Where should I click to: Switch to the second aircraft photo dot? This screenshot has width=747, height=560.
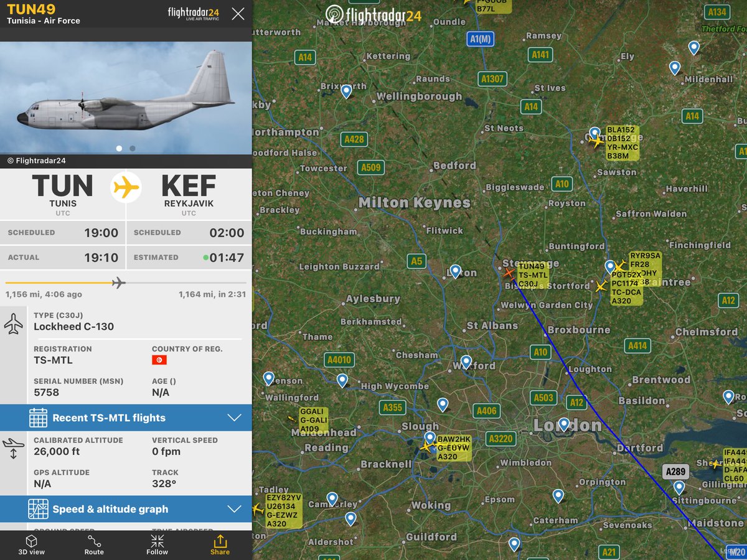[133, 148]
